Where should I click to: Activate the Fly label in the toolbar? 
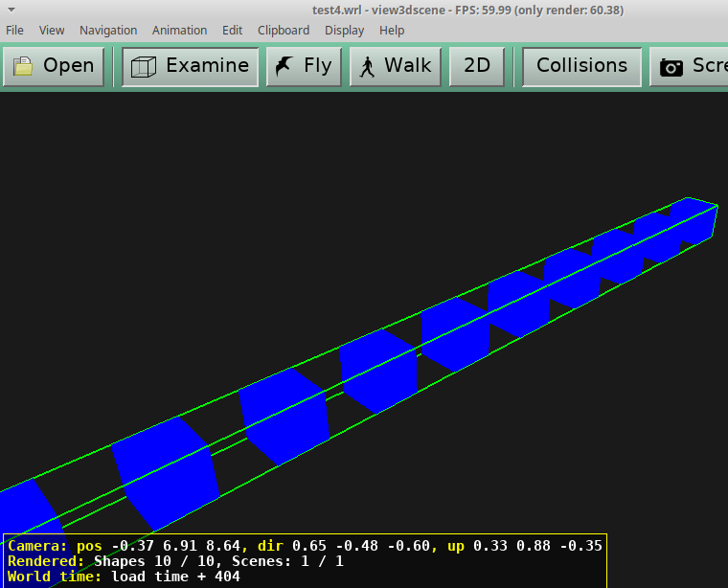click(318, 66)
